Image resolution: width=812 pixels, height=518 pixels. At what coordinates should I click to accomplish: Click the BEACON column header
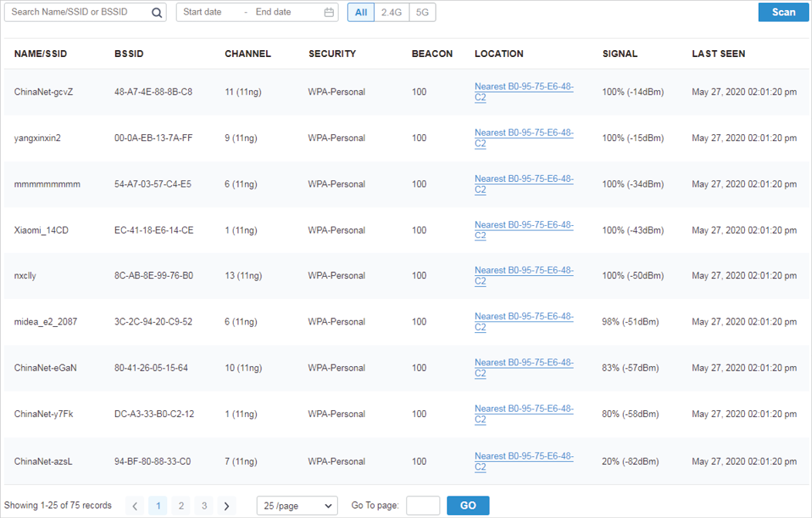(432, 54)
